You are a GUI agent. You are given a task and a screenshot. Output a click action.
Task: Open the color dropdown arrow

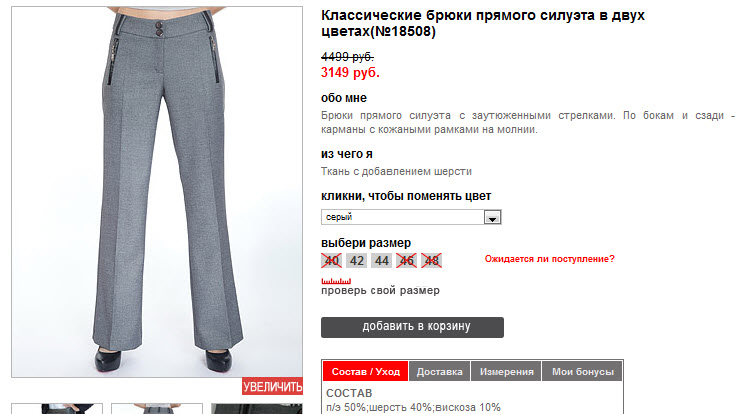(492, 218)
